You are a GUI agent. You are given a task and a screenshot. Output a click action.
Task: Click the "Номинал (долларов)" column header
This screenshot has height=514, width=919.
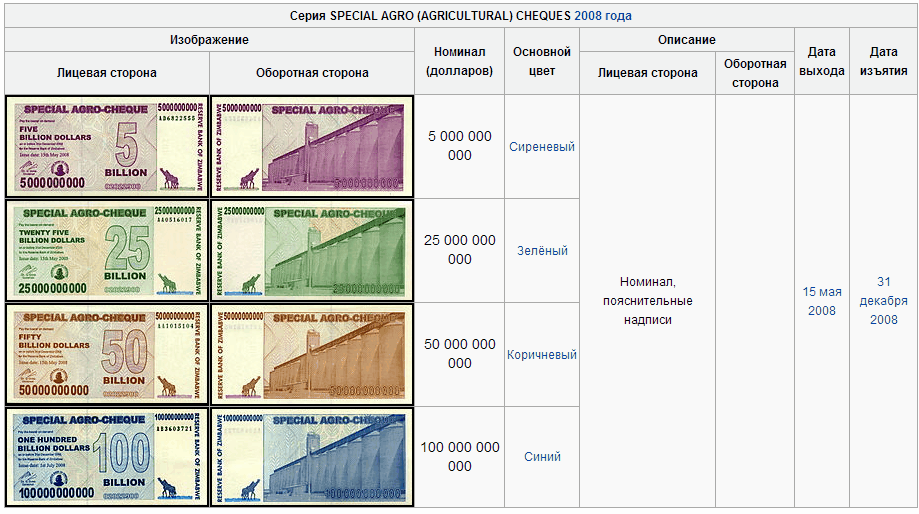(x=459, y=61)
